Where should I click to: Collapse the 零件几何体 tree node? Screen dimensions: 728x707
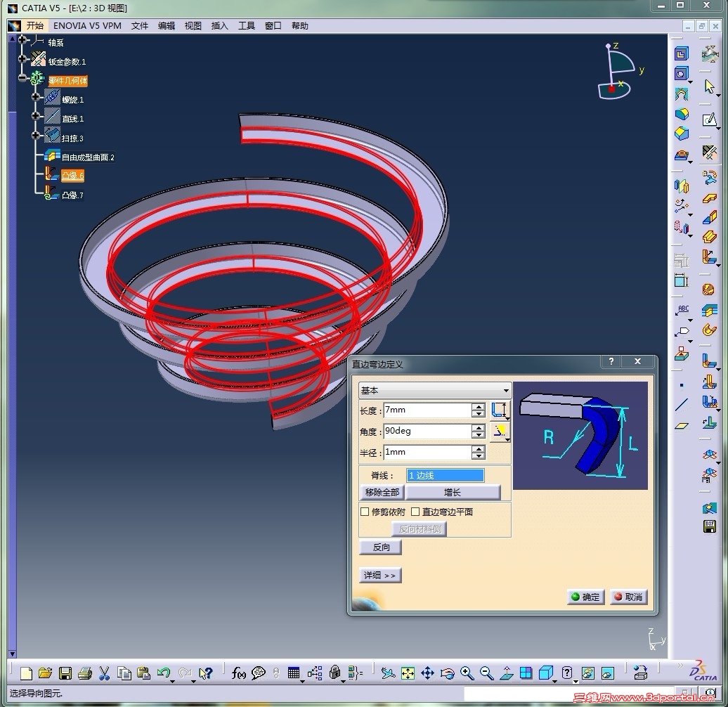(x=22, y=78)
